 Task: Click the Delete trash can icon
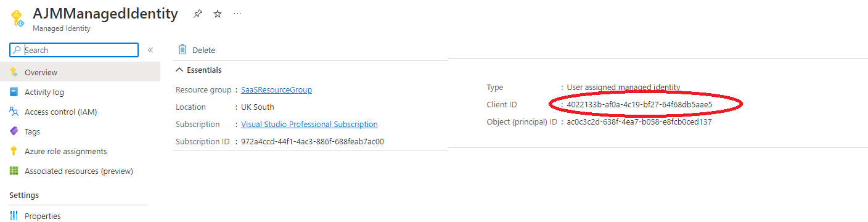182,49
